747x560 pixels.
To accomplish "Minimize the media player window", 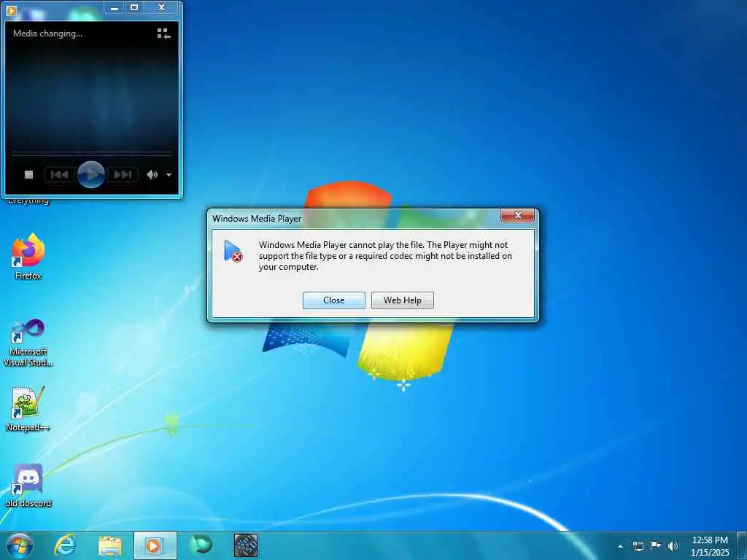I will point(115,7).
